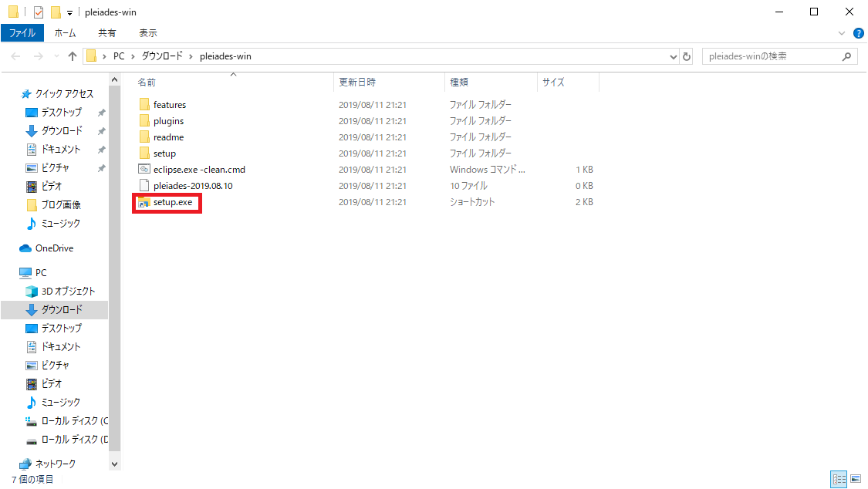Click the Quick Access star icon
Viewport: 868px width, 489px height.
(x=25, y=94)
